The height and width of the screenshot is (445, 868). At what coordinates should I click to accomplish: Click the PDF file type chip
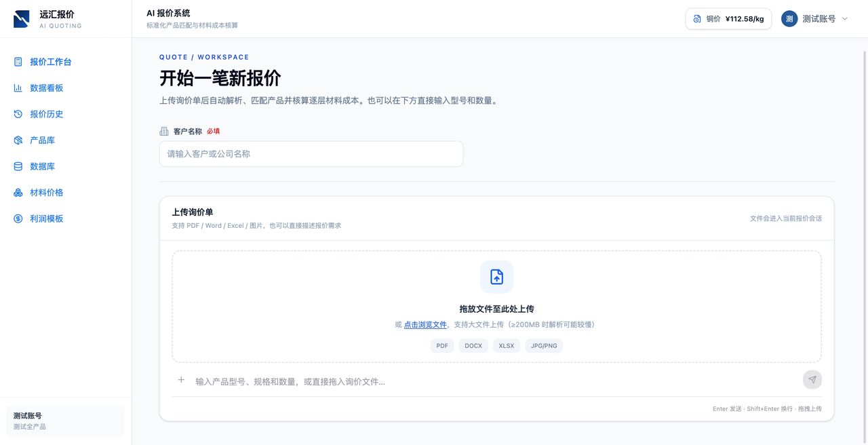(x=442, y=346)
